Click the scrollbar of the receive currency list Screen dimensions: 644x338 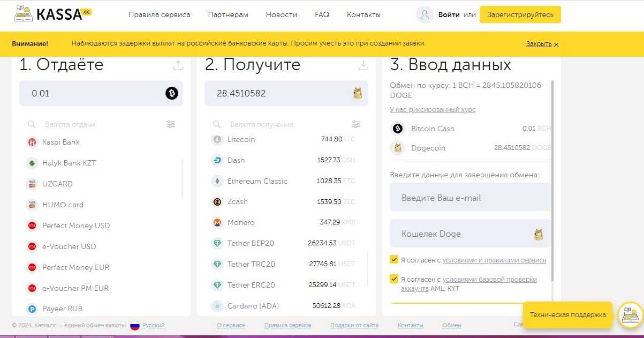(x=368, y=268)
